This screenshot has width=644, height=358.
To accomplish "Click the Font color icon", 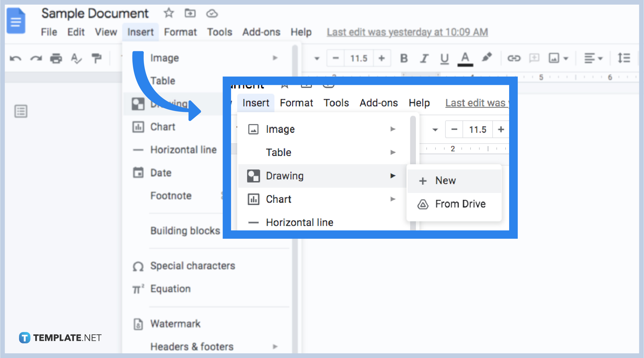I will 464,58.
